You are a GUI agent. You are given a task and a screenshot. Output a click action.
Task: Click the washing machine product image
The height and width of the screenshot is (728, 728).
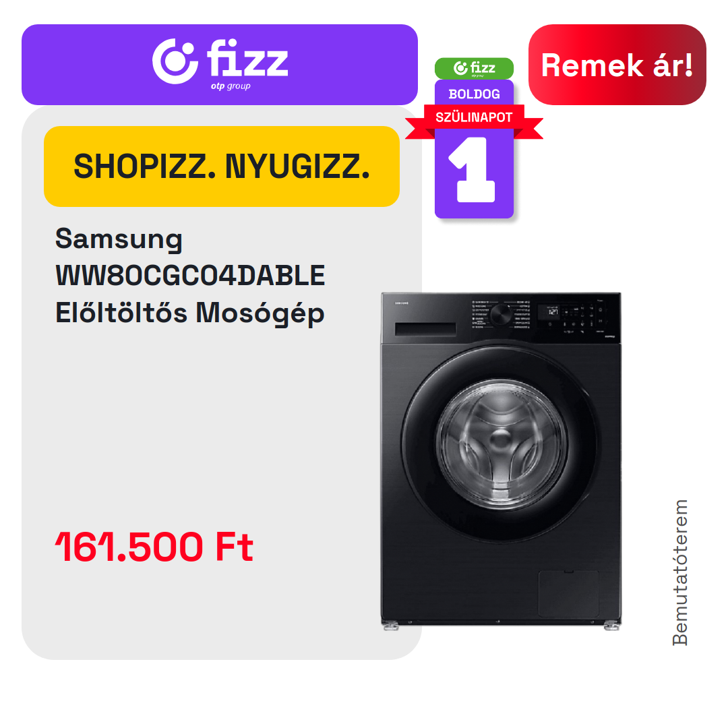point(501,461)
